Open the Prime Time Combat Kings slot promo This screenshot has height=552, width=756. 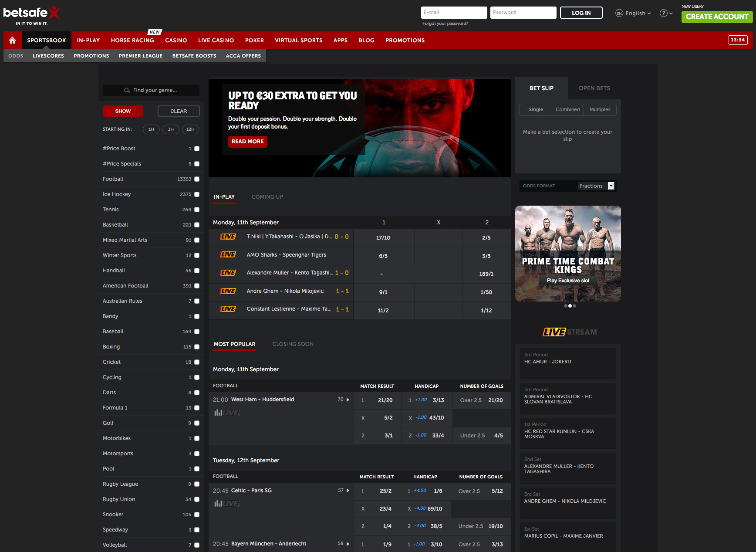pos(568,254)
